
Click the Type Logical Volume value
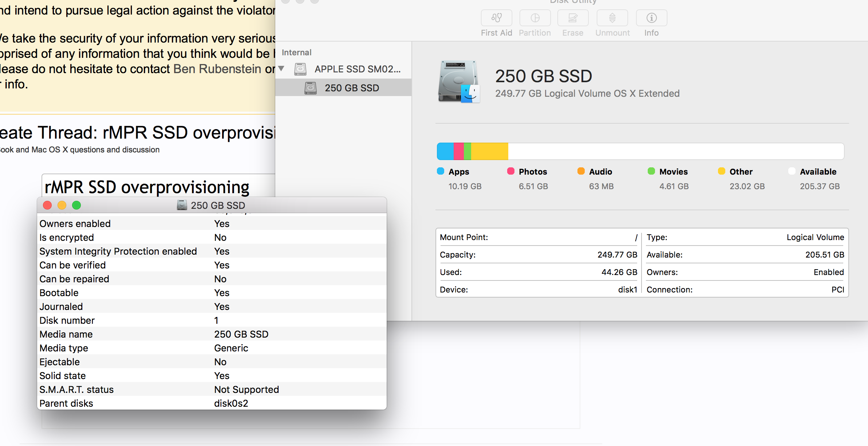coord(815,237)
